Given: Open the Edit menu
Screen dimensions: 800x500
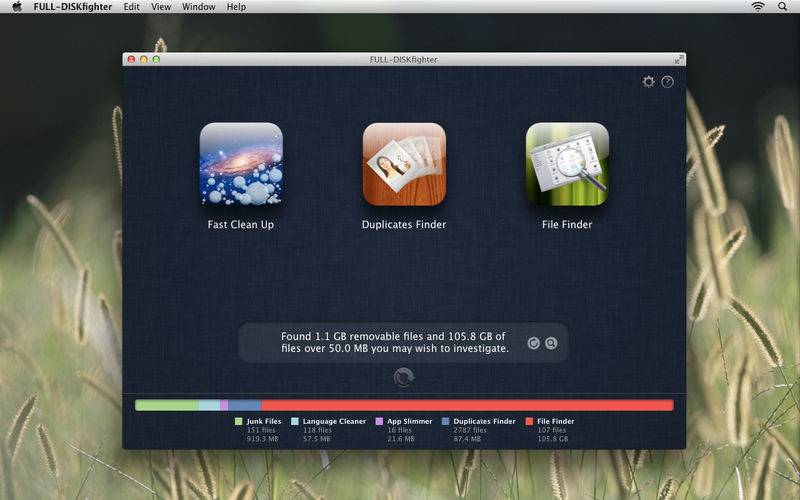Looking at the screenshot, I should [132, 7].
